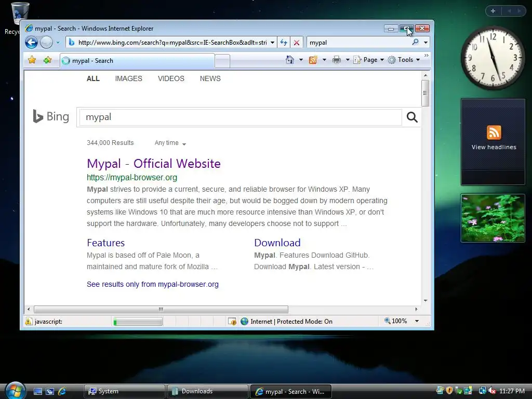Image resolution: width=532 pixels, height=399 pixels.
Task: Open the Recent Pages dropdown arrow
Action: click(x=58, y=43)
